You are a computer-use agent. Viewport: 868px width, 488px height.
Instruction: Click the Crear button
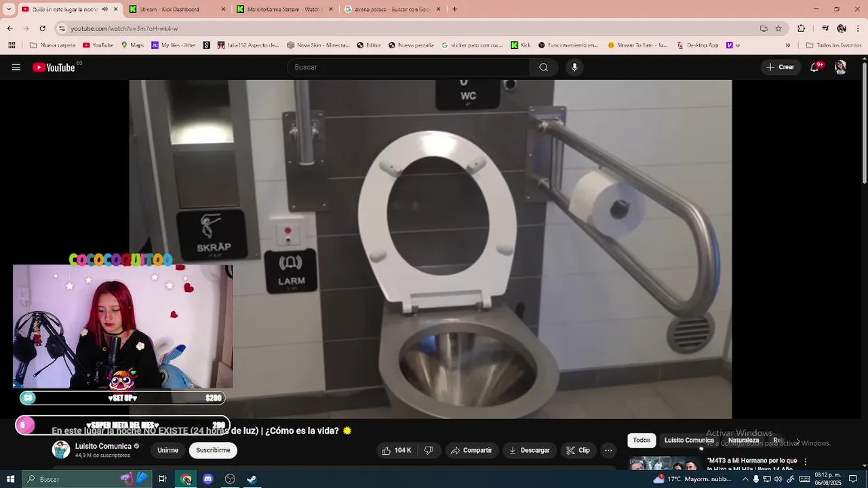pos(780,67)
